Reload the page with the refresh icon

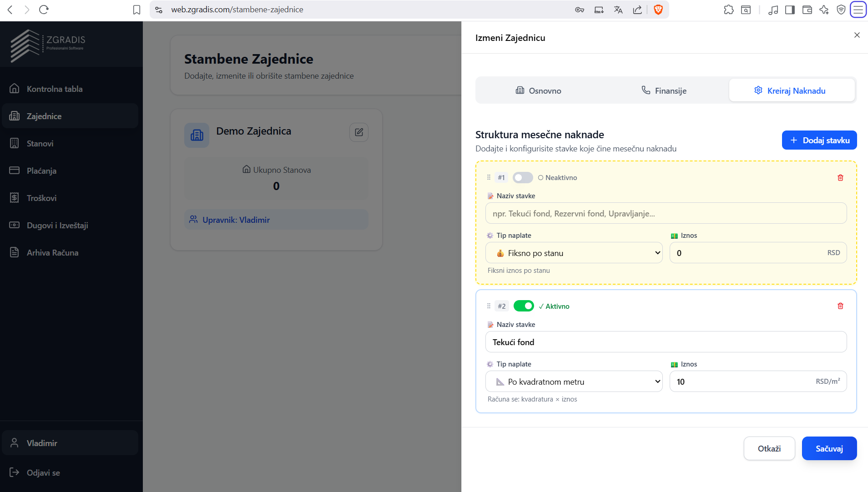tap(44, 10)
